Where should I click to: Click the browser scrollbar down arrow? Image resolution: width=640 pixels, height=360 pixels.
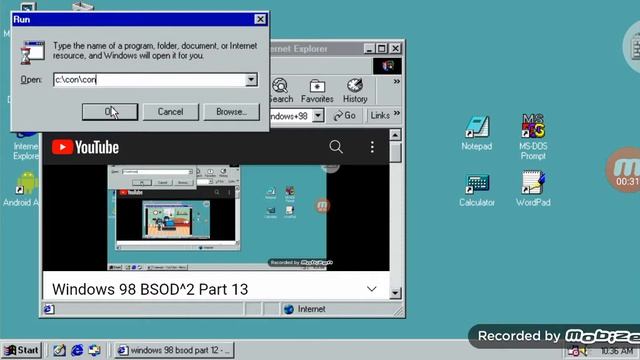[395, 293]
